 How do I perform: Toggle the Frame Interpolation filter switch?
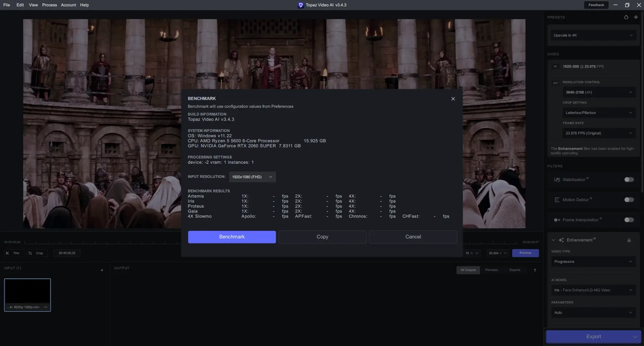click(629, 220)
